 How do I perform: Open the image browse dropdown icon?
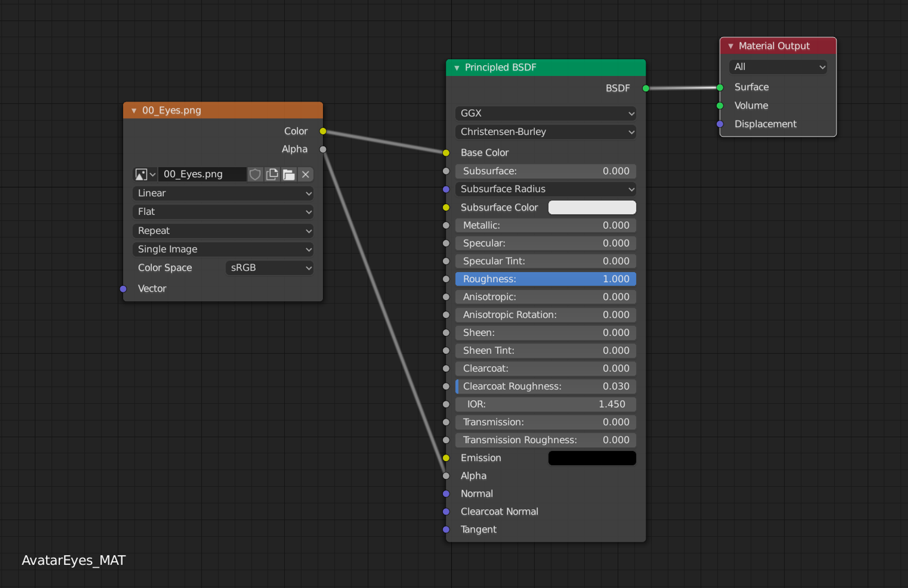[x=145, y=175]
